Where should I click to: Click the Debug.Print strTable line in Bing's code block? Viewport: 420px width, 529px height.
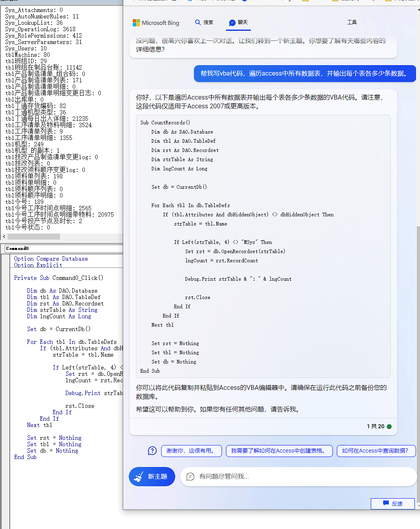[238, 279]
